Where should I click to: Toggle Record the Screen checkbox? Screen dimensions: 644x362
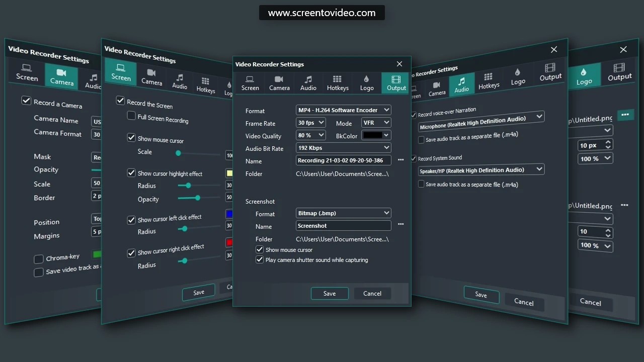[x=120, y=101]
